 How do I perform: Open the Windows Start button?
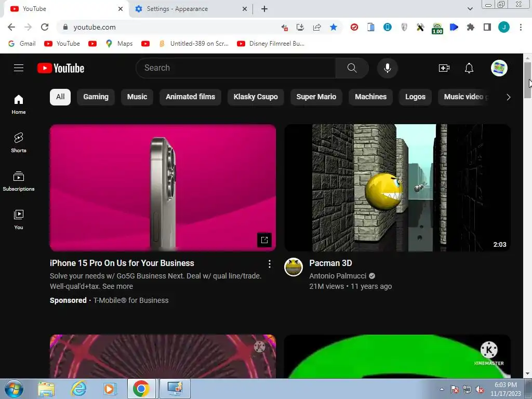tap(14, 389)
